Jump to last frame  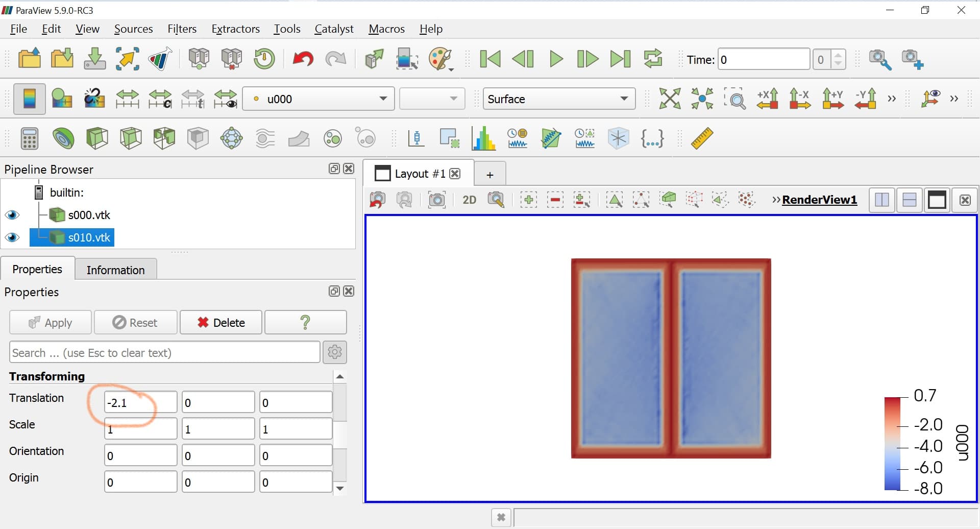pyautogui.click(x=621, y=59)
